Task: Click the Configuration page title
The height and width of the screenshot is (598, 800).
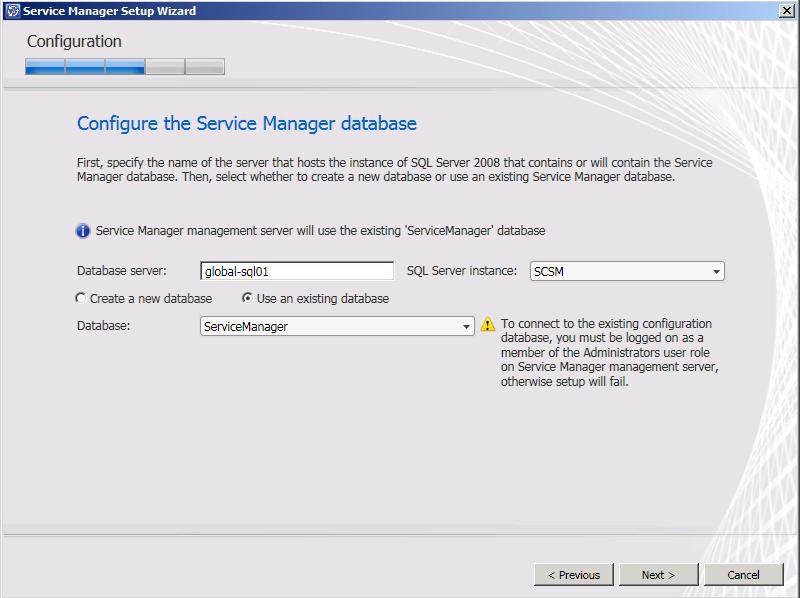Action: pyautogui.click(x=74, y=42)
